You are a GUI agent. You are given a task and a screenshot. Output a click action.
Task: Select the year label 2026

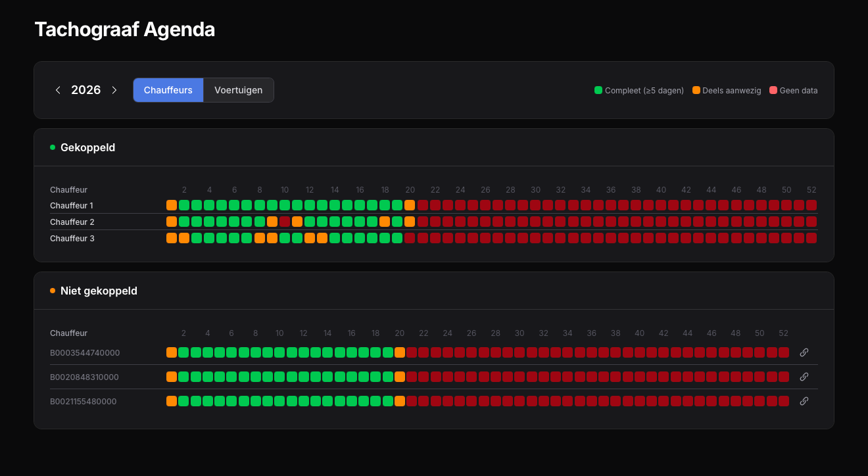pos(86,90)
